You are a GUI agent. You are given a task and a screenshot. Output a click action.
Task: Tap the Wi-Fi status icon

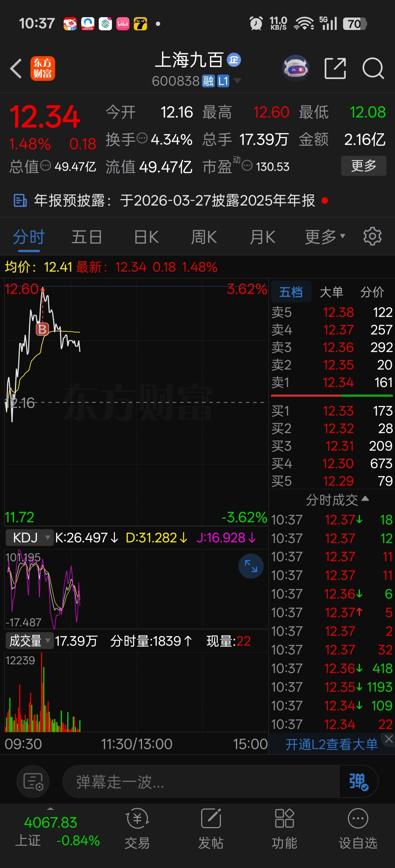pos(304,24)
